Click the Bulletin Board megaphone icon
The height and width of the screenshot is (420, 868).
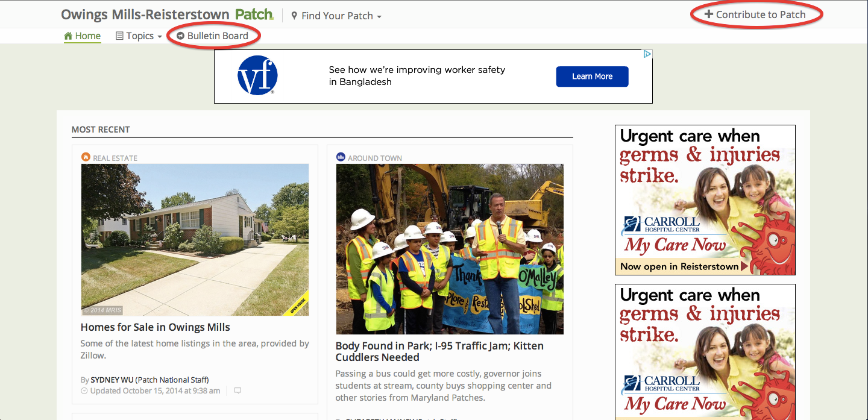[x=180, y=36]
